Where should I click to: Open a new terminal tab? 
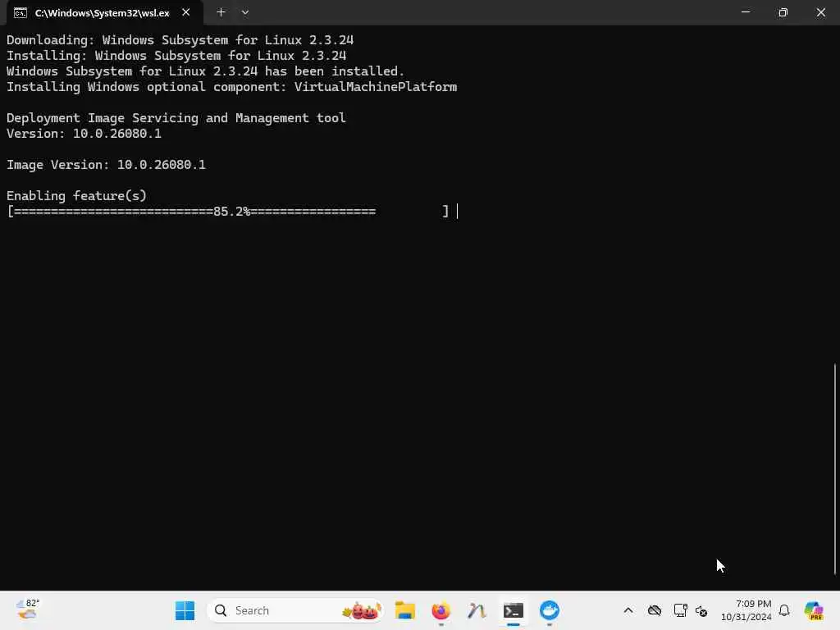coord(221,12)
